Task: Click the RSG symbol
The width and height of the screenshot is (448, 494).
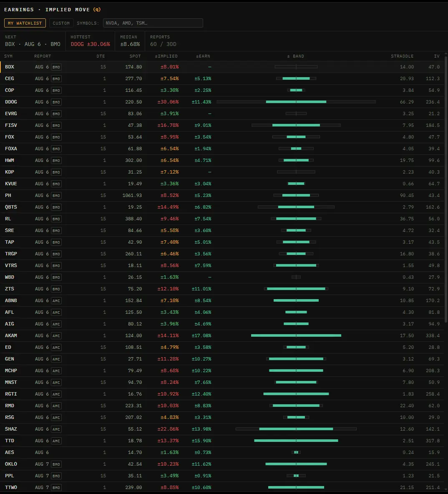Action: (10, 417)
